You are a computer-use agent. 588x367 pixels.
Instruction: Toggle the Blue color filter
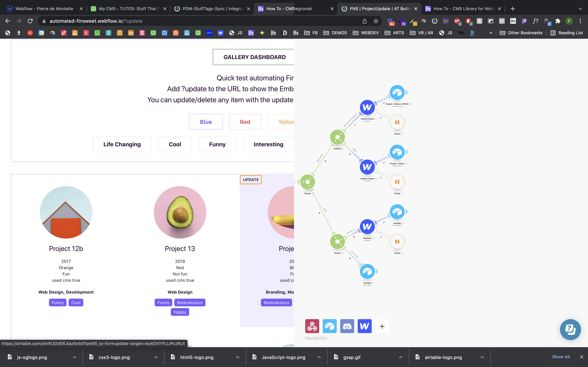click(206, 122)
